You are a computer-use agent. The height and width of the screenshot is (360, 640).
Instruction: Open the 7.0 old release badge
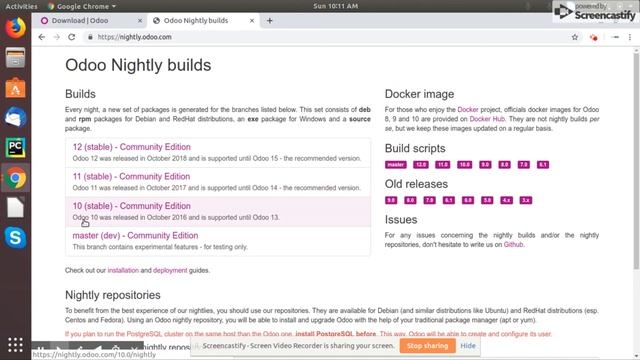tap(429, 200)
